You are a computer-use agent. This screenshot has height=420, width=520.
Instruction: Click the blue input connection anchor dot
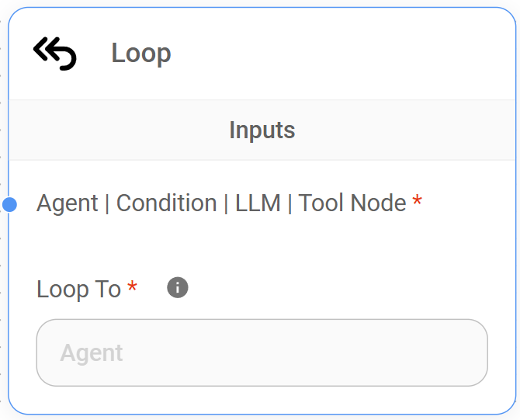point(10,204)
